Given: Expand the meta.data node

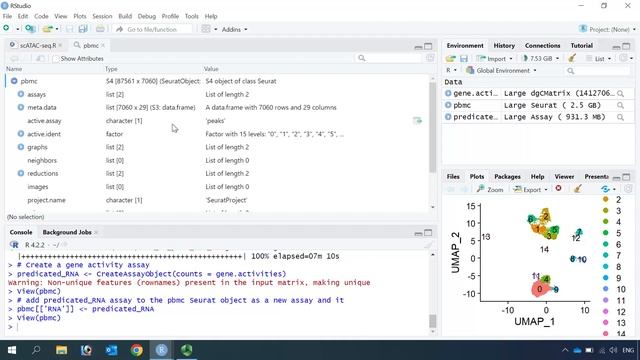Looking at the screenshot, I should (21, 107).
